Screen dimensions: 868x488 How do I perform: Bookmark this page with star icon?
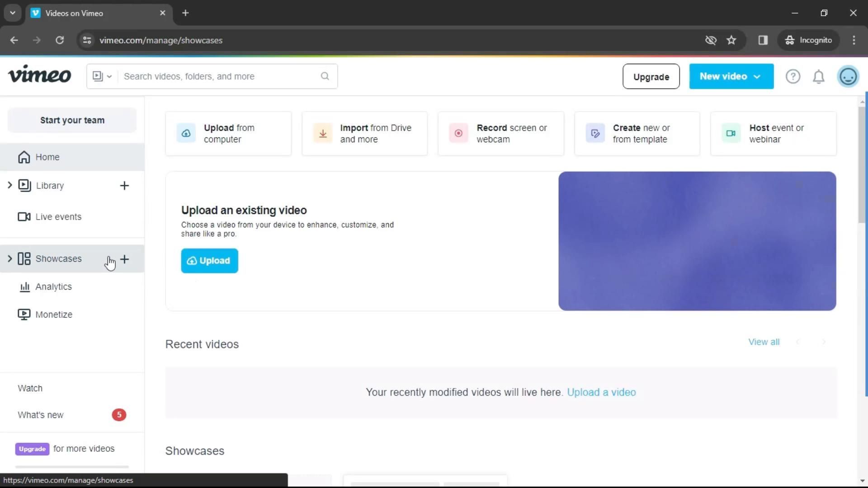pos(731,40)
